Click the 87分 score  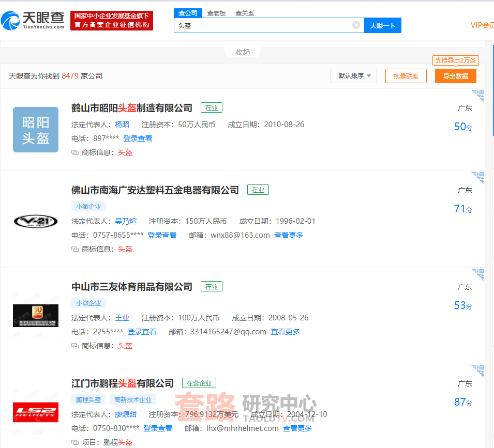463,402
